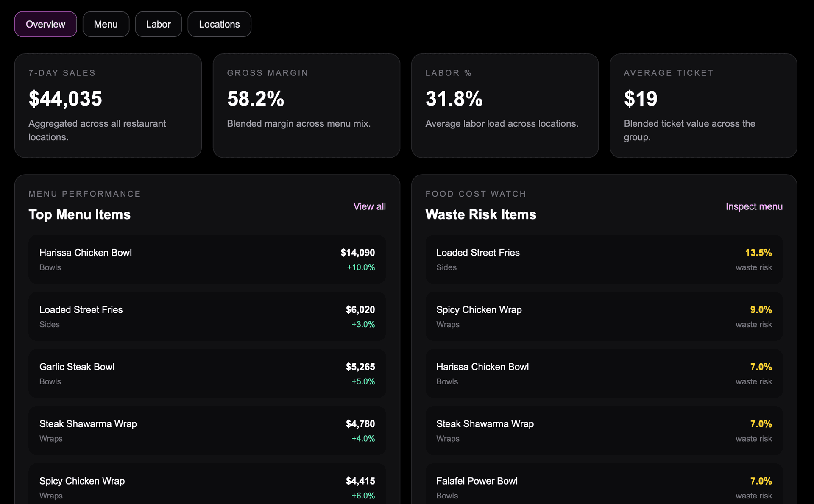Select the Average Ticket card
Screen dimensions: 814x504
[x=703, y=106]
